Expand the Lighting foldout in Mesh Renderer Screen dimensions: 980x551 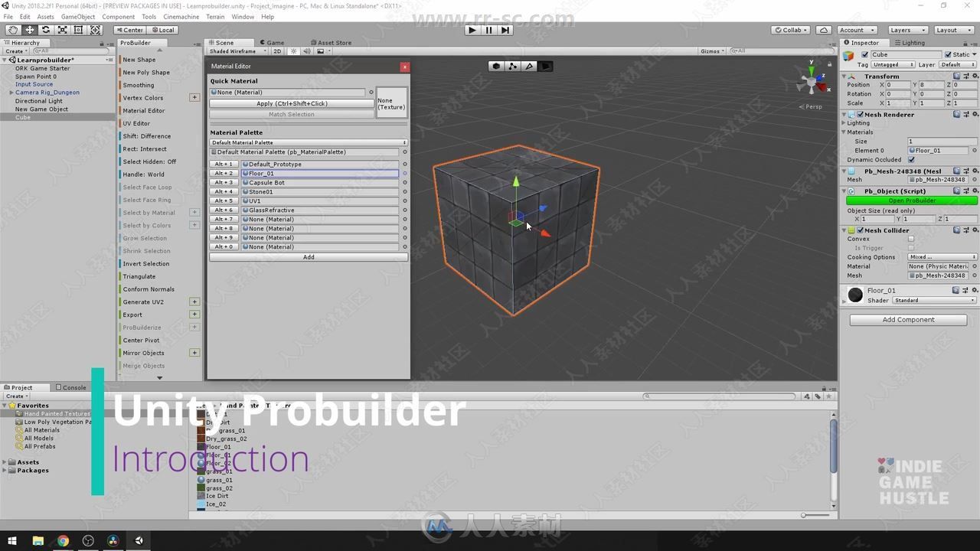tap(844, 122)
